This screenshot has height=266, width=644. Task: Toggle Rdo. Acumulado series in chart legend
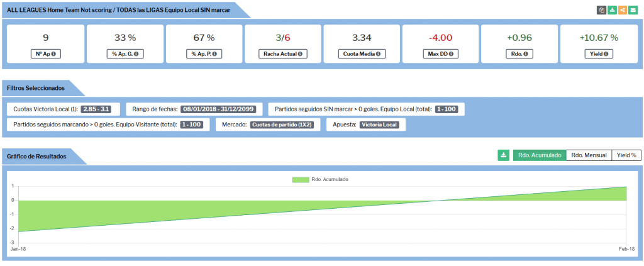[320, 179]
